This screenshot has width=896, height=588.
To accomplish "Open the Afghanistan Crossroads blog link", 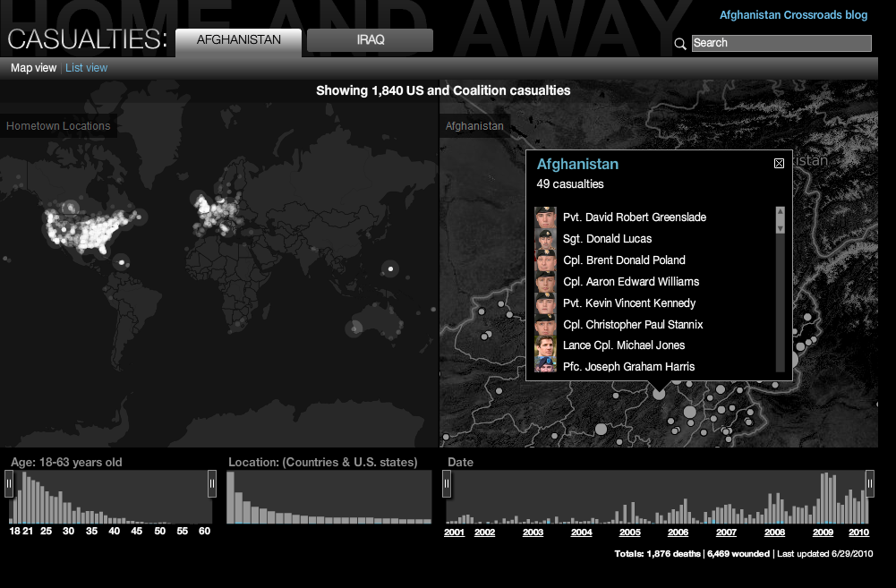I will tap(793, 15).
